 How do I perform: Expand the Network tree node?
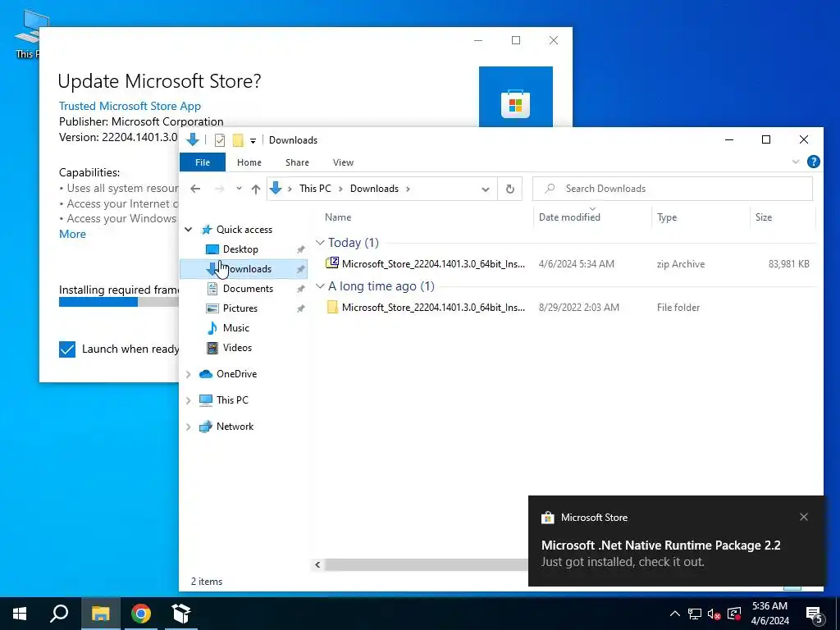point(189,427)
